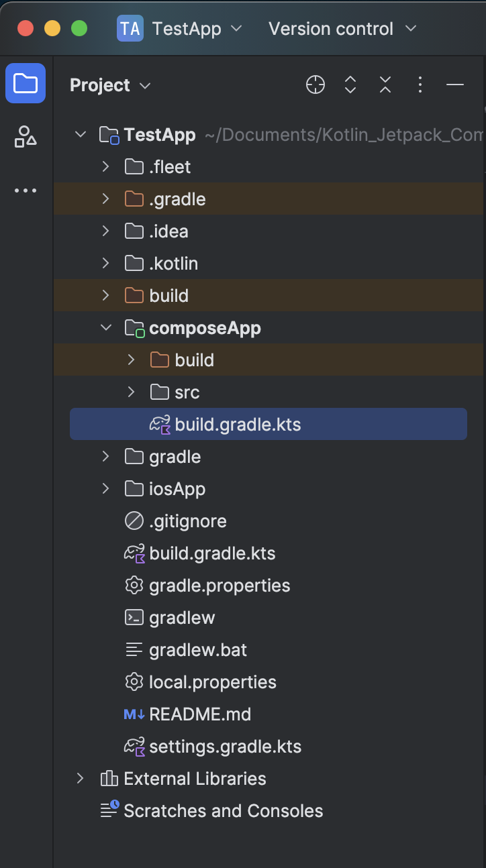Show more tool windows via ellipsis

click(x=26, y=191)
